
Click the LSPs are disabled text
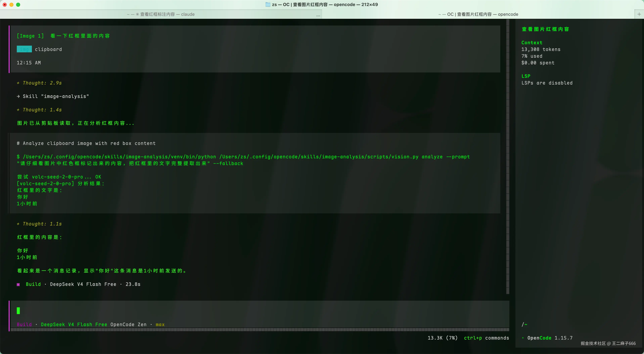click(x=547, y=83)
